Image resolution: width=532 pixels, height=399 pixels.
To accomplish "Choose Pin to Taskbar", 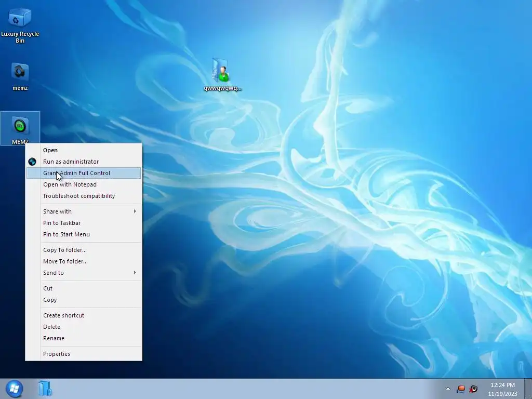I will [x=84, y=223].
